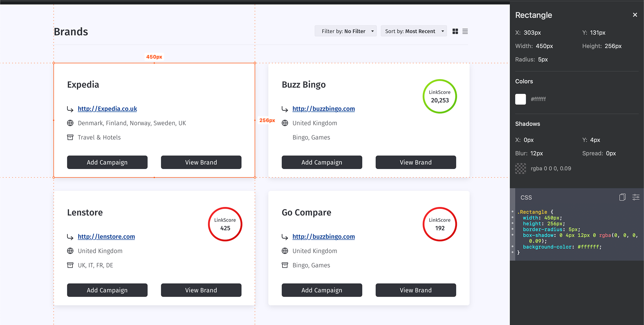Copy CSS code with clipboard icon
This screenshot has height=325, width=644.
click(x=622, y=197)
